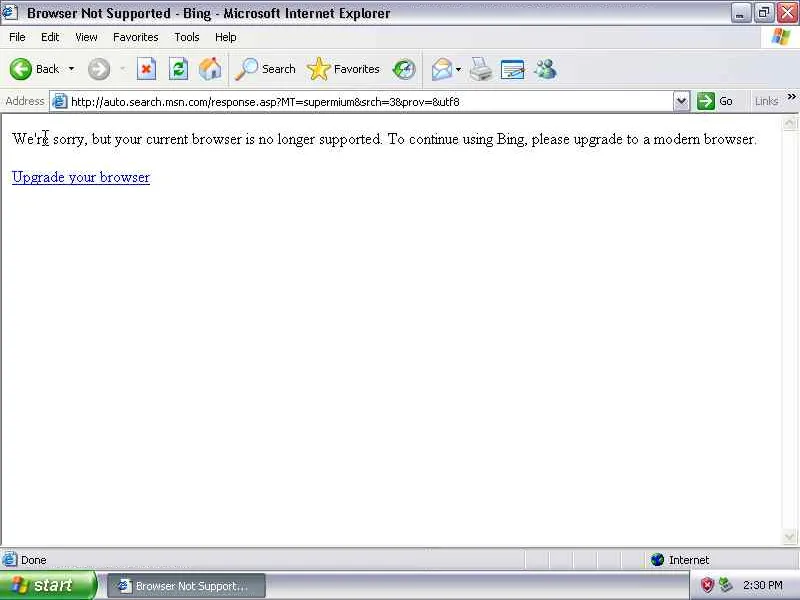Open the Edit menu
This screenshot has height=600, width=800.
point(50,37)
